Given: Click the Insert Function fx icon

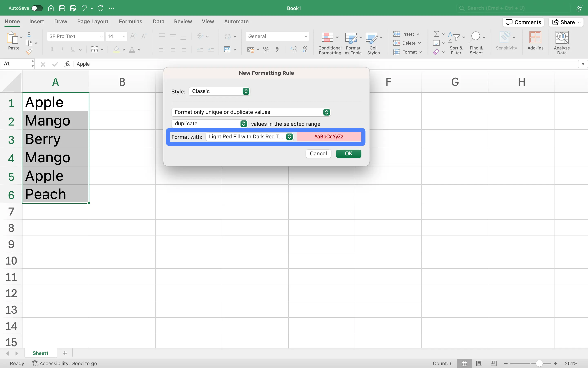Looking at the screenshot, I should (67, 64).
